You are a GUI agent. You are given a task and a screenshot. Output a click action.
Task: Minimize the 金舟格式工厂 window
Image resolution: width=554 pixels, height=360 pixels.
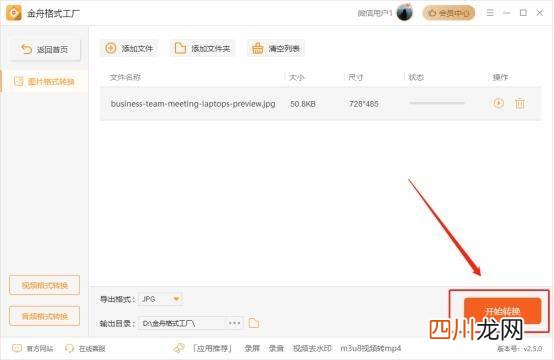pyautogui.click(x=507, y=13)
